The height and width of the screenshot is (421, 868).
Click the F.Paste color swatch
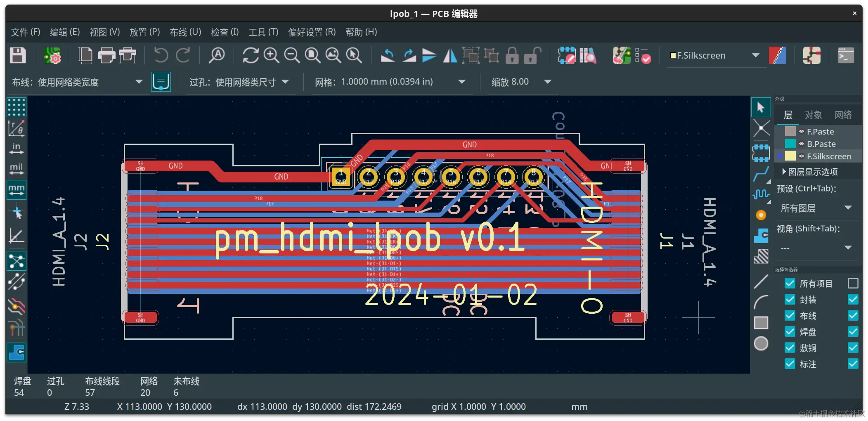pos(790,131)
